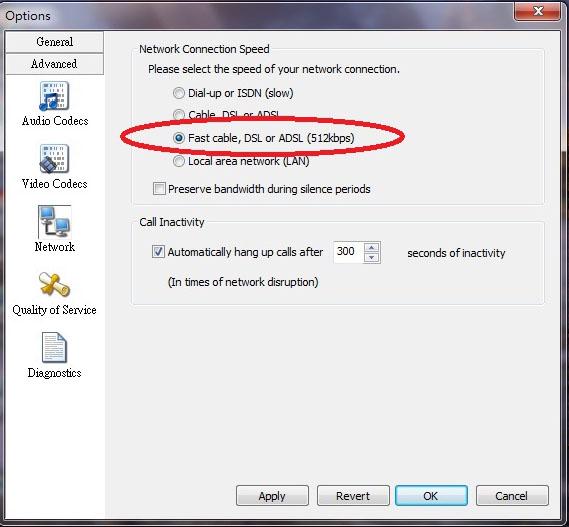The image size is (569, 527).
Task: Confirm settings with the OK button
Action: (431, 495)
